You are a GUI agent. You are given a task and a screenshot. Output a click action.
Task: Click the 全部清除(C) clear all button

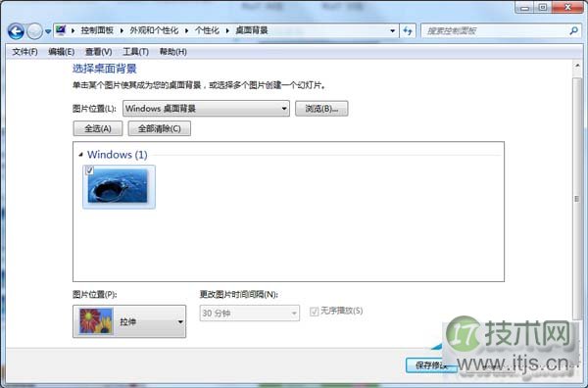coord(160,128)
